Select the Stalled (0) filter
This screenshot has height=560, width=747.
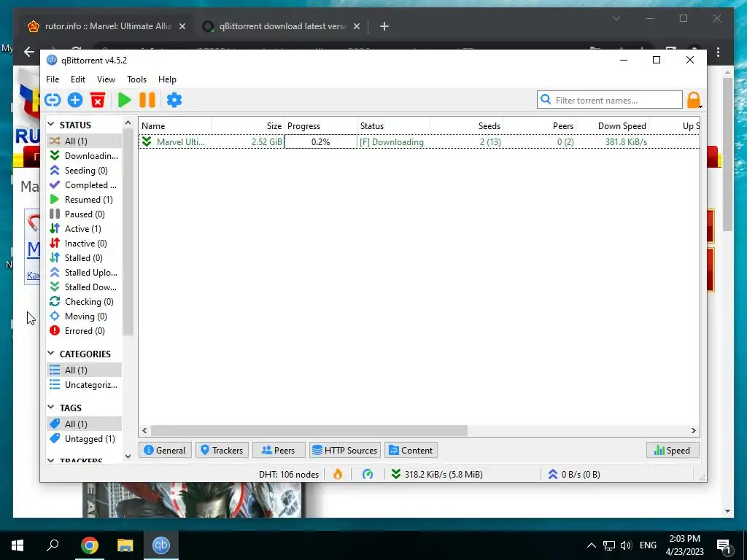point(84,257)
